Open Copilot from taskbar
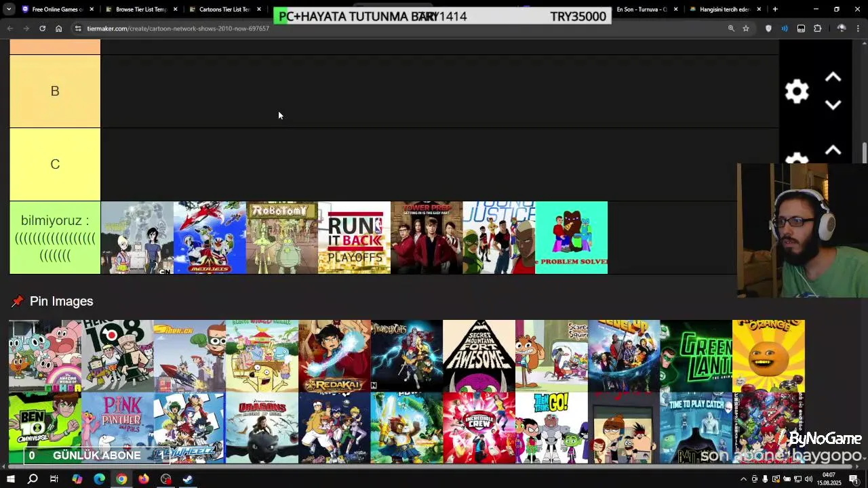Image resolution: width=868 pixels, height=488 pixels. 77,479
